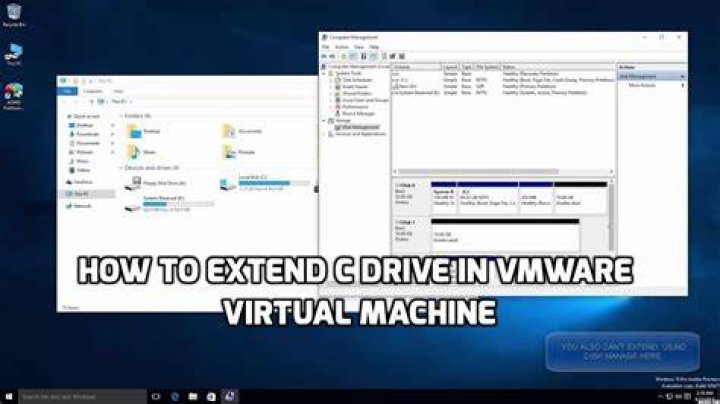This screenshot has width=720, height=404.
Task: Open Help menu in Computer Management
Action: (374, 47)
